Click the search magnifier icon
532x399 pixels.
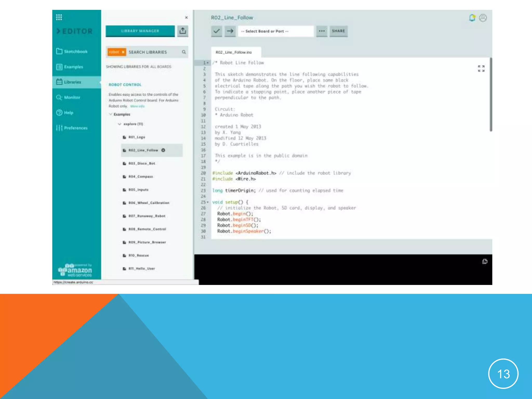(x=184, y=52)
